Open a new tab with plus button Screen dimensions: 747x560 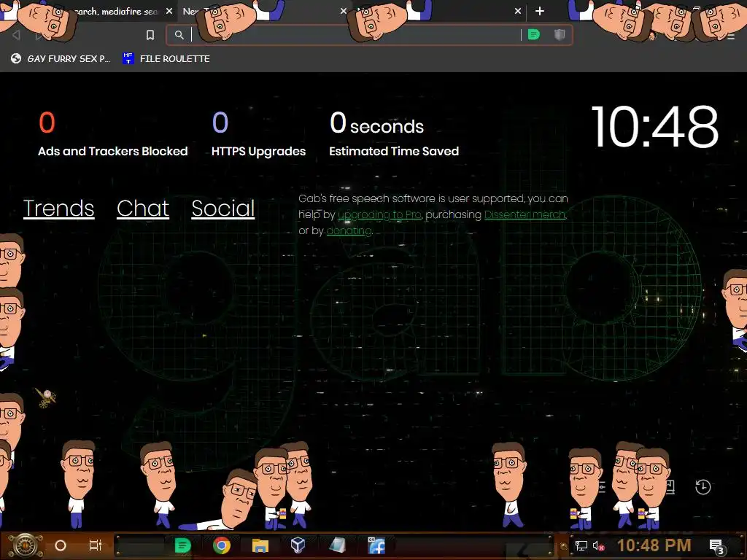click(x=540, y=11)
